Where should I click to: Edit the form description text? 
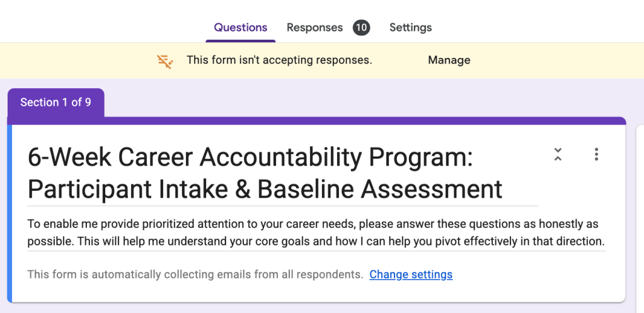(315, 232)
